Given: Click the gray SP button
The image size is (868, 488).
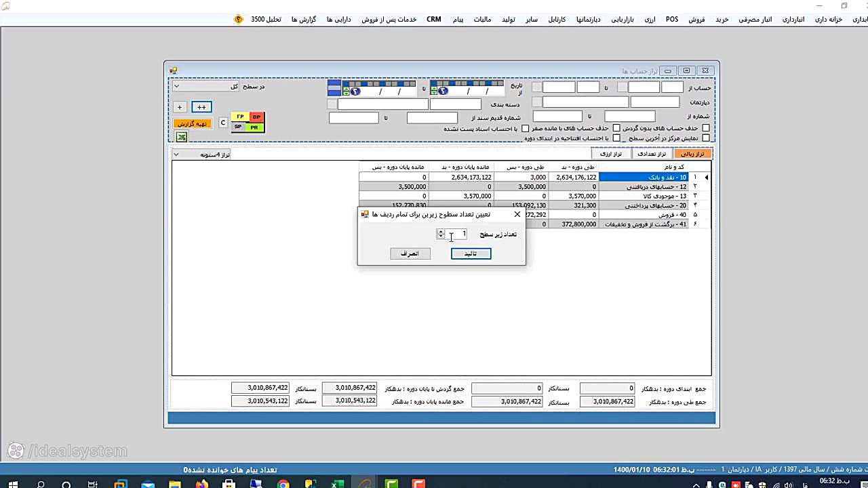Looking at the screenshot, I should tap(239, 127).
